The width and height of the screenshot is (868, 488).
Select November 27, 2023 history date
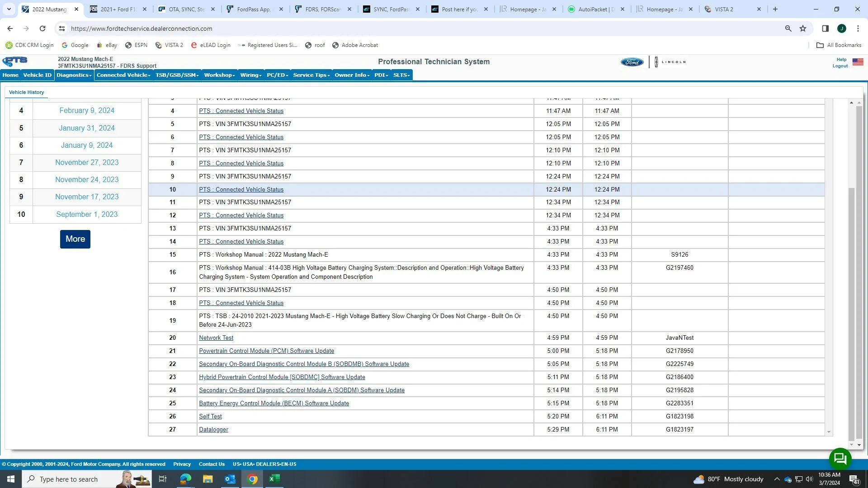tap(87, 163)
